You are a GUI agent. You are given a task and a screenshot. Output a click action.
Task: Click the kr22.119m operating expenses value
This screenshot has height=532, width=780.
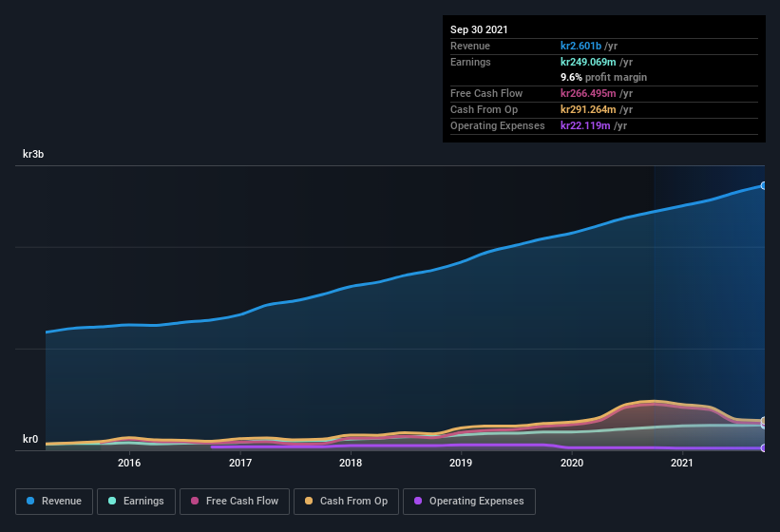585,125
